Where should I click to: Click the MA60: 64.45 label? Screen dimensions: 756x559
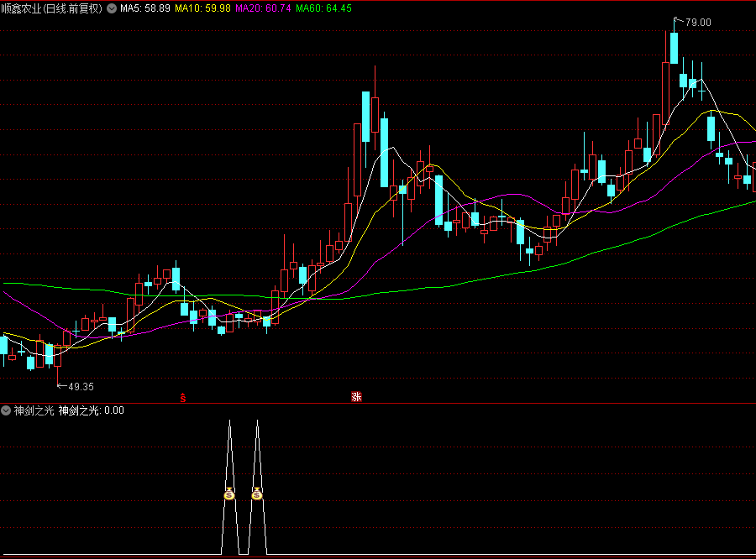(x=323, y=8)
